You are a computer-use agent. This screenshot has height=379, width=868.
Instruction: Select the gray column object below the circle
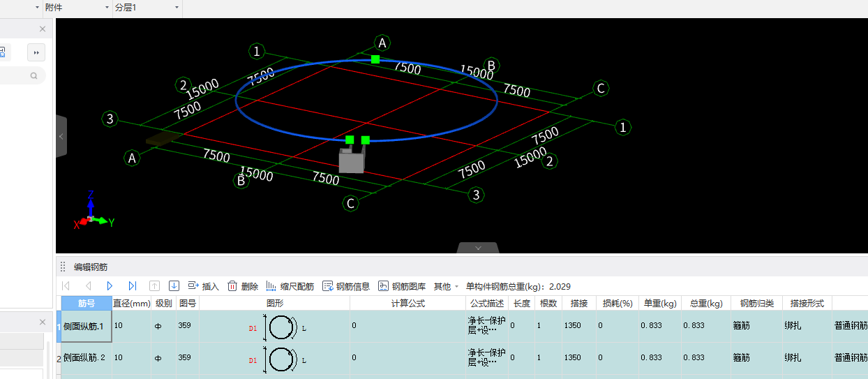pos(352,160)
